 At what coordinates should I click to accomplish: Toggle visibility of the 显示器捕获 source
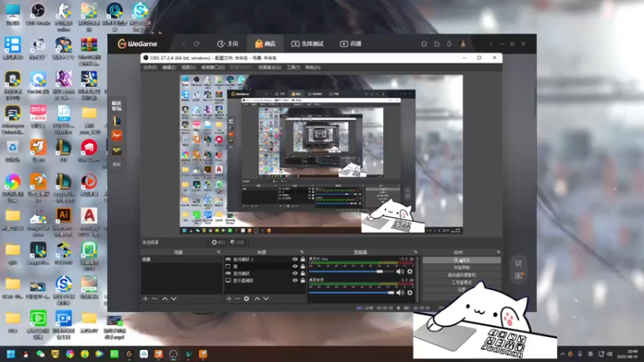pos(295,281)
